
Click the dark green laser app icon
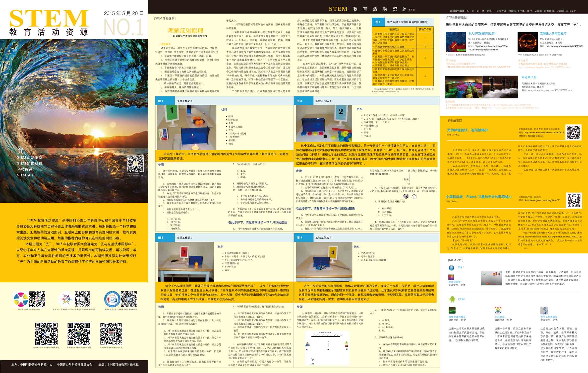pos(452,310)
